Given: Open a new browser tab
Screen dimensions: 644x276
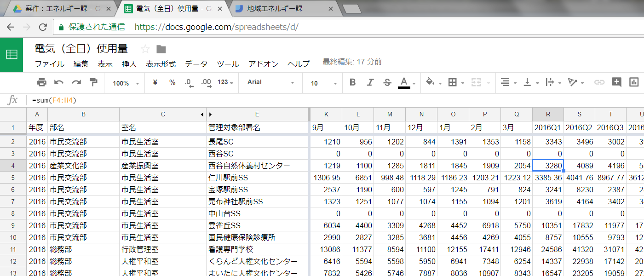Looking at the screenshot, I should [352, 9].
